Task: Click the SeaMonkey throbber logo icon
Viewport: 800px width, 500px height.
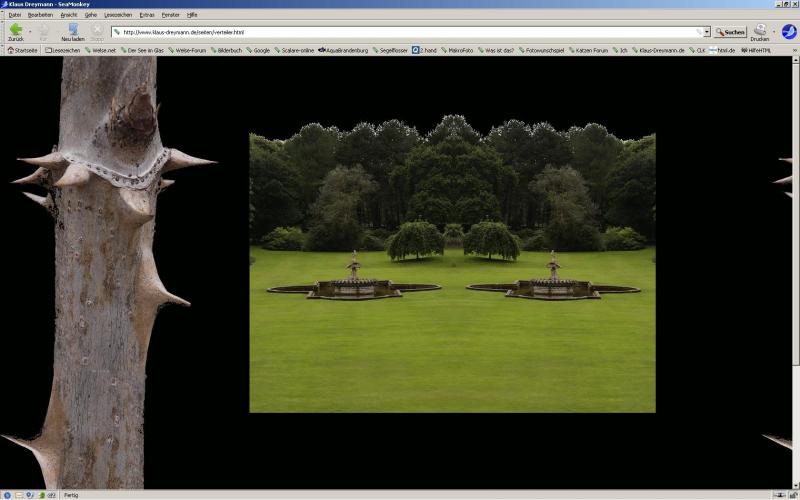Action: 788,31
